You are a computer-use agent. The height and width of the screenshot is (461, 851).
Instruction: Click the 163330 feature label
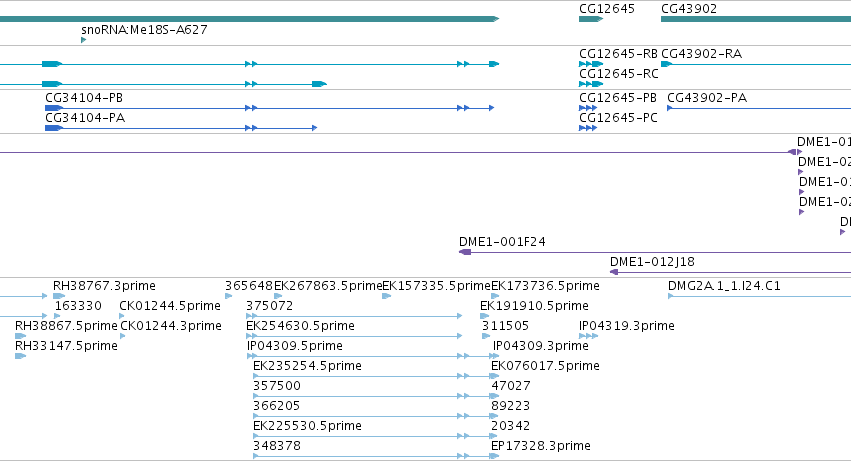coord(78,306)
